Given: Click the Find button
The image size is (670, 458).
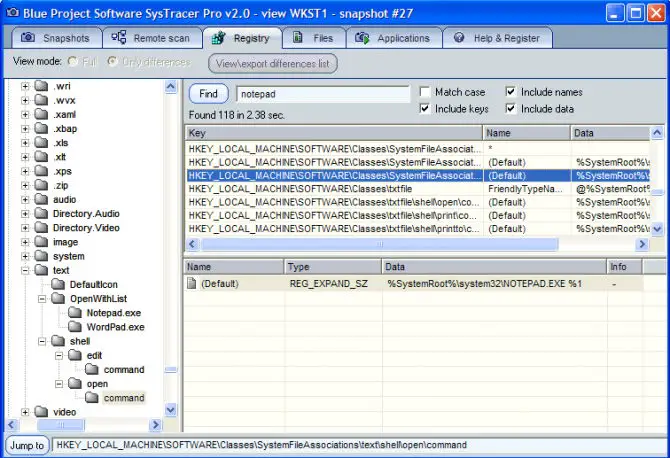Looking at the screenshot, I should pyautogui.click(x=208, y=94).
